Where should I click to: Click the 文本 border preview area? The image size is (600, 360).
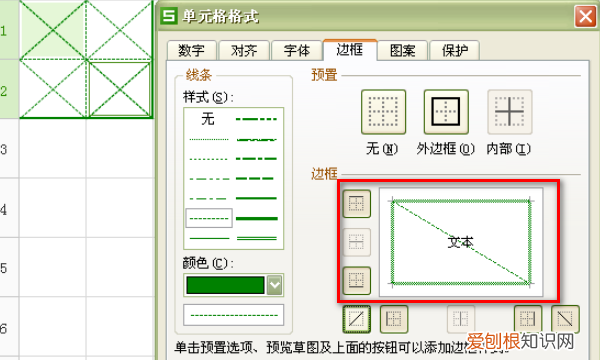pos(461,242)
